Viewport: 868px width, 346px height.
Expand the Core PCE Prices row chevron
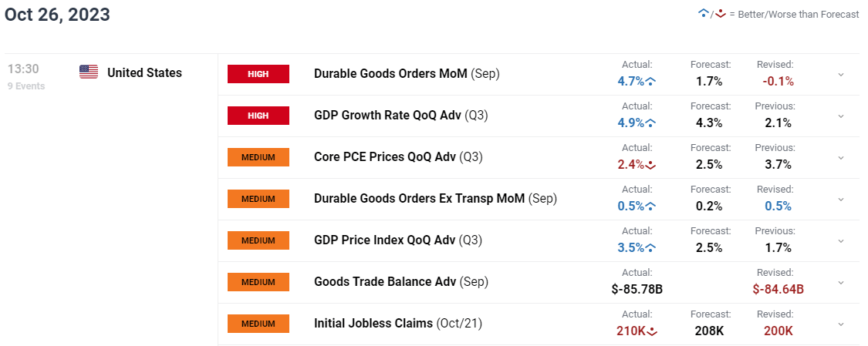point(840,158)
